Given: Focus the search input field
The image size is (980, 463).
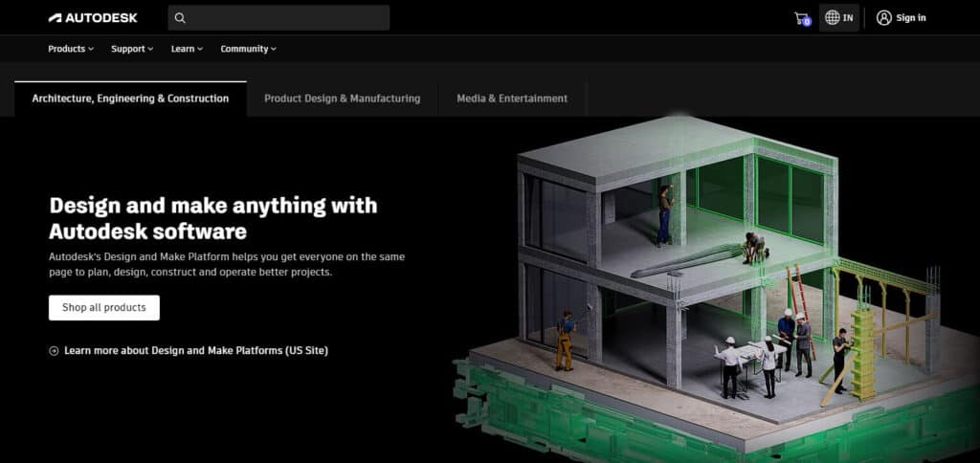Looking at the screenshot, I should [278, 17].
